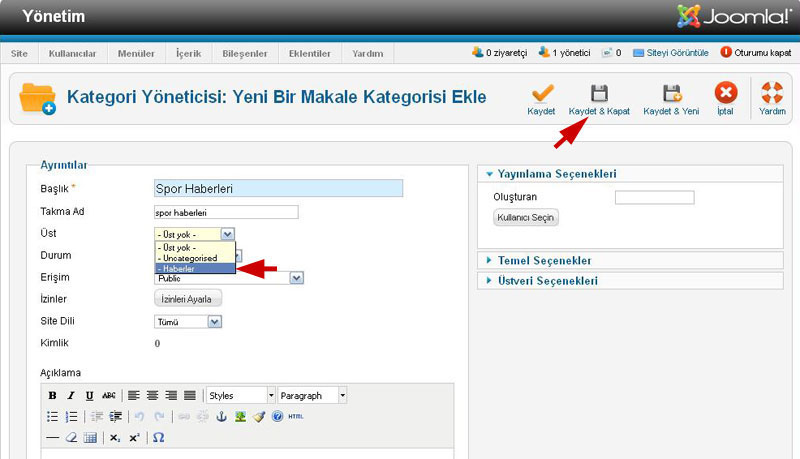This screenshot has height=459, width=800.
Task: Toggle bold formatting in editor
Action: point(52,395)
